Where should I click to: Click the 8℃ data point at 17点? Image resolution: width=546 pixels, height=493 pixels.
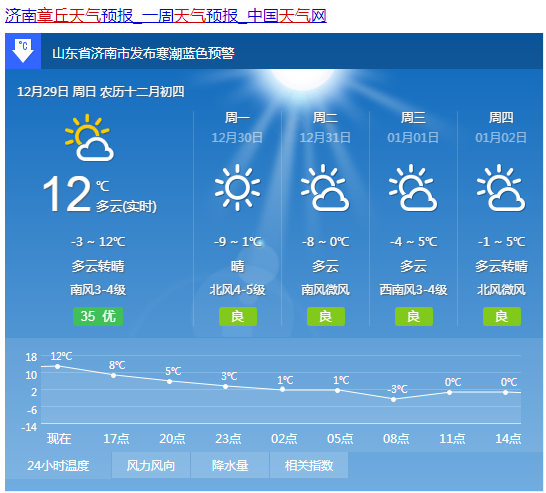tap(114, 375)
